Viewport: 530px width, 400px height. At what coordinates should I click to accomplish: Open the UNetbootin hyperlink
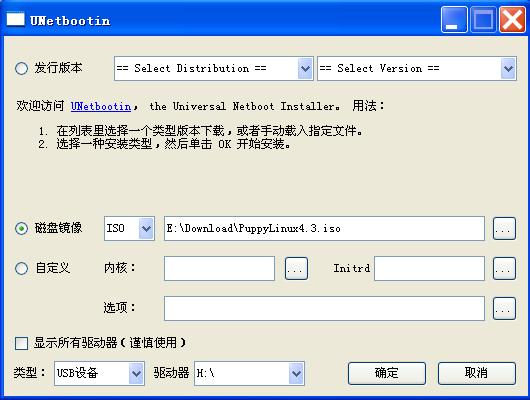[101, 107]
